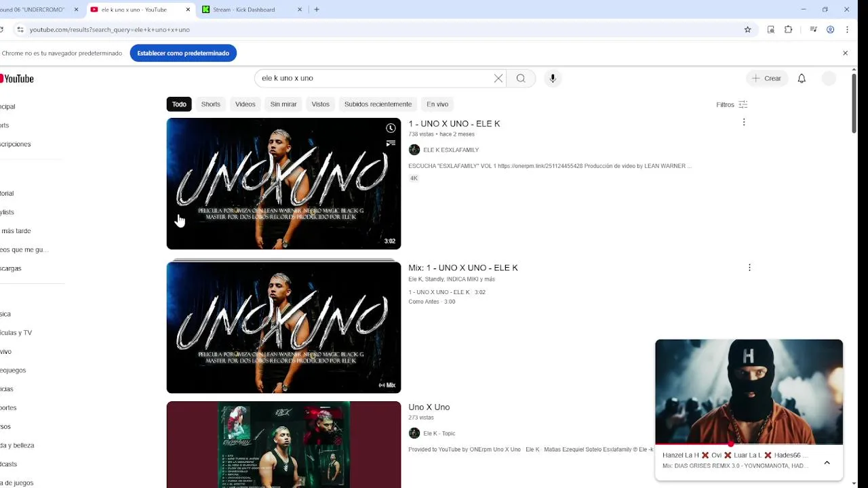Open Moda y belleza in sidebar

(17, 445)
